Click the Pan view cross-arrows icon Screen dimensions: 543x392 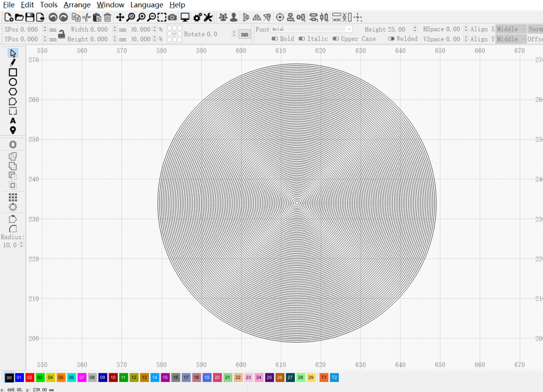(120, 18)
